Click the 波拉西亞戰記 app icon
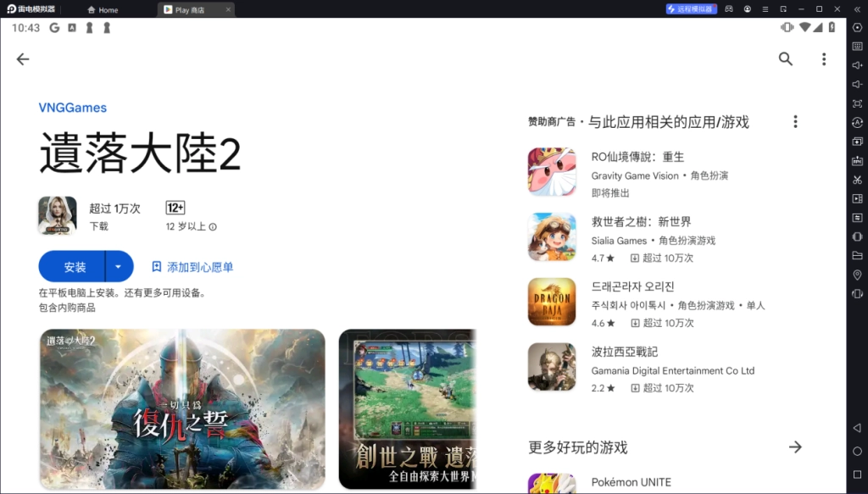 [552, 367]
